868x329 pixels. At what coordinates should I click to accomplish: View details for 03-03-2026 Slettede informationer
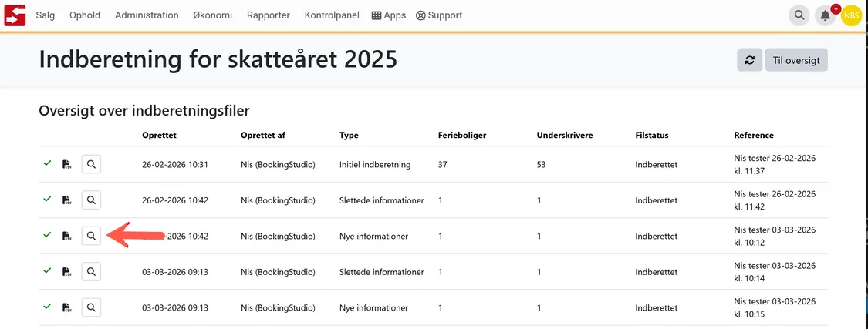coord(91,272)
